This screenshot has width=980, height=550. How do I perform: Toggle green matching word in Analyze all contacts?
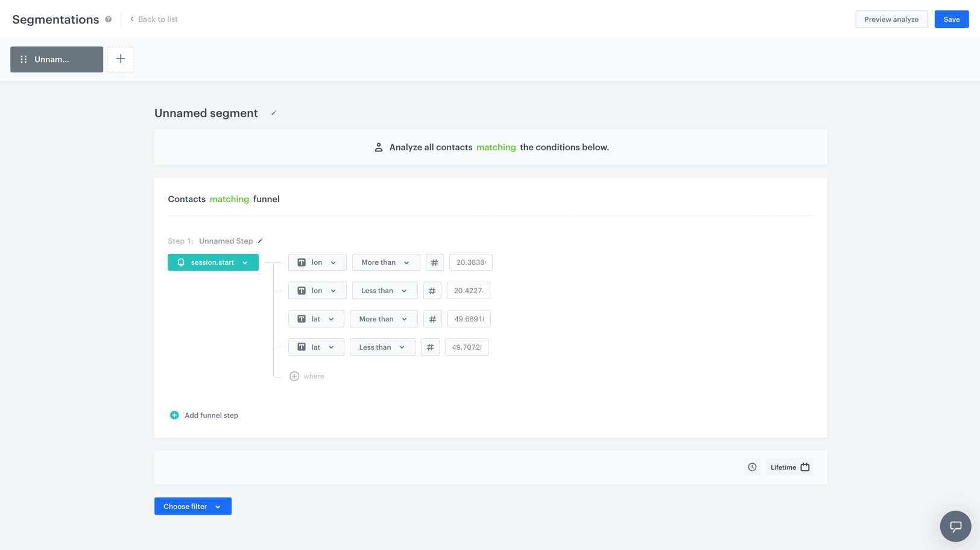496,147
